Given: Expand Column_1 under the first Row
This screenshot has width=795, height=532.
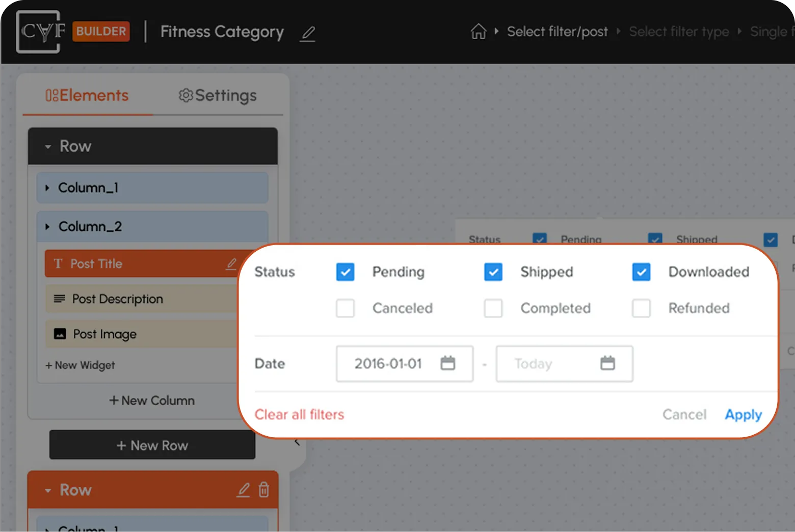Looking at the screenshot, I should 47,188.
